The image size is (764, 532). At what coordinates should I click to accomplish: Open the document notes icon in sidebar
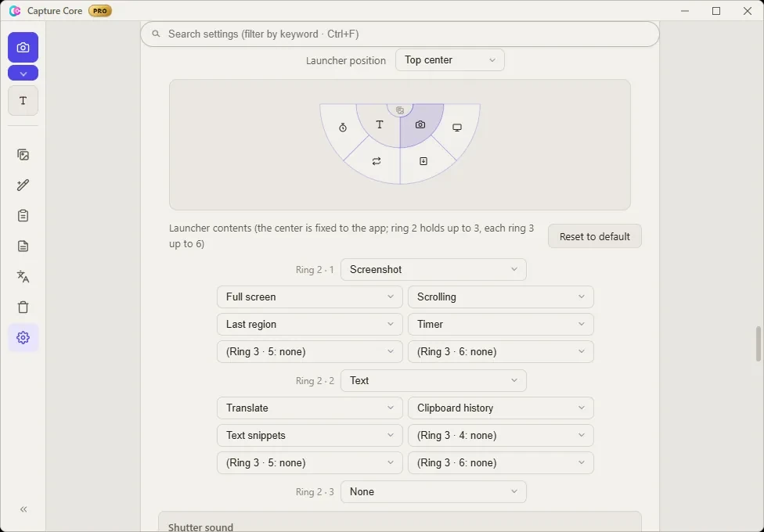(23, 246)
